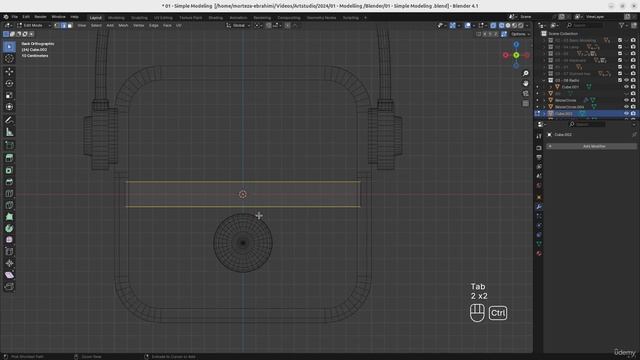Open the viewport View menu
The width and height of the screenshot is (640, 360).
tap(82, 25)
